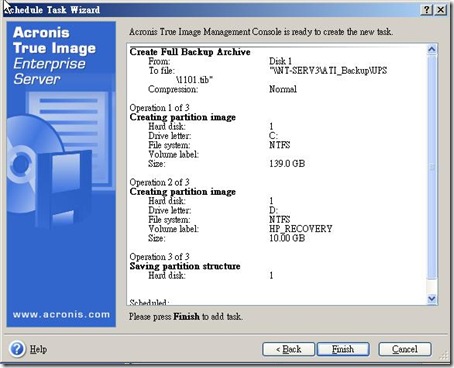Click the '10.00 GB' size value
This screenshot has height=368, width=454.
click(287, 238)
